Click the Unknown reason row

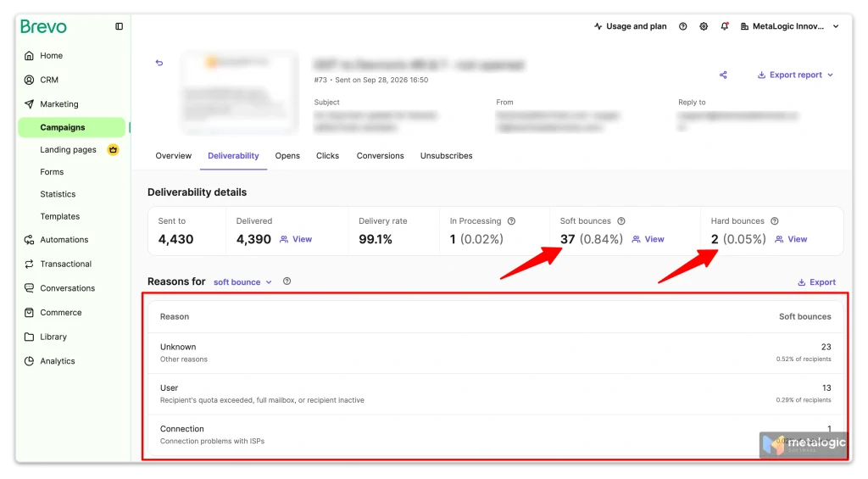[x=495, y=353]
